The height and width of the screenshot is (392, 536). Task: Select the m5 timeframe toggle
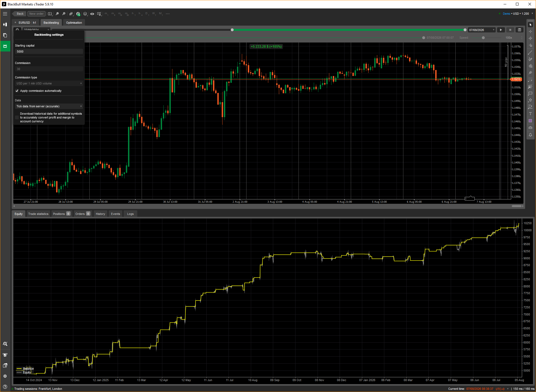[113, 14]
